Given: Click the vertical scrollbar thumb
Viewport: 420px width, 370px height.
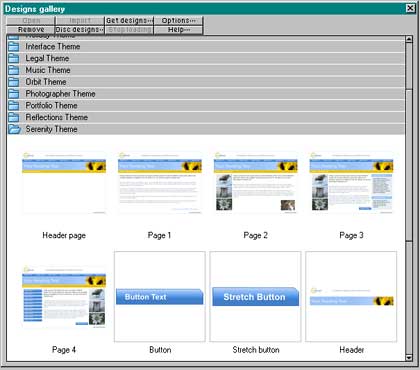Looking at the screenshot, I should point(409,165).
